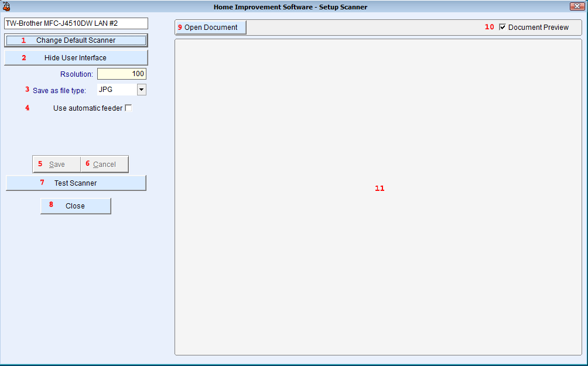Click the scanner name field TW-Brother MFC-J4510DW

(76, 23)
